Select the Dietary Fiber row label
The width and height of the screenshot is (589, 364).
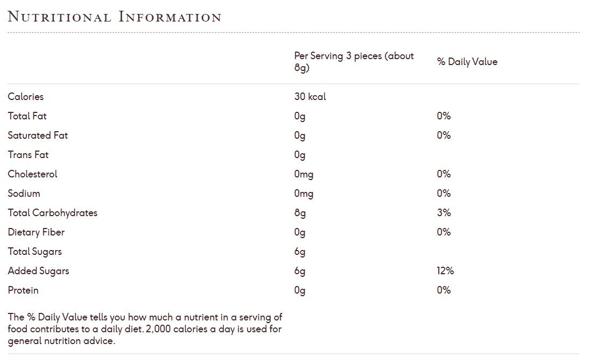(x=36, y=232)
